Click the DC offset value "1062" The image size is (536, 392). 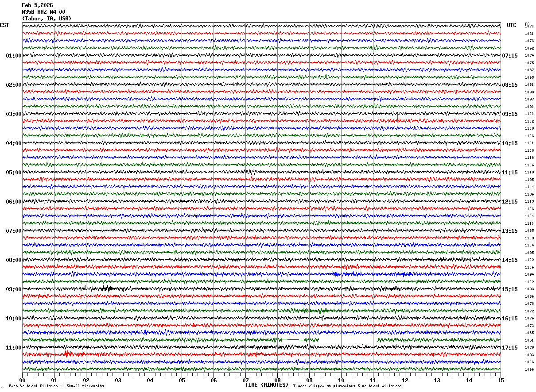click(x=529, y=48)
